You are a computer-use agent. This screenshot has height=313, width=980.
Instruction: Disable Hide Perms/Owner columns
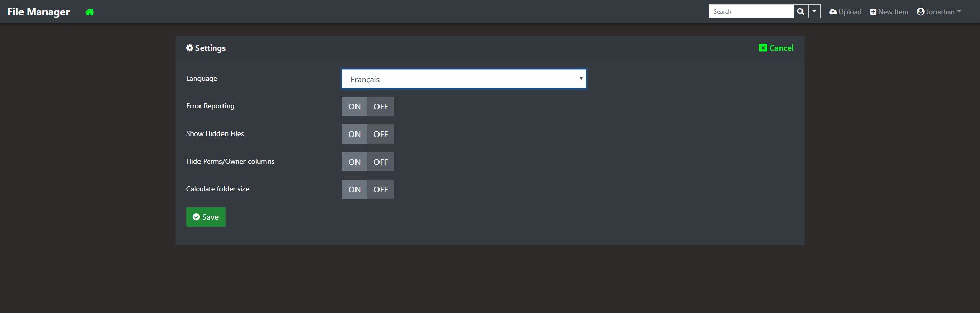[381, 162]
